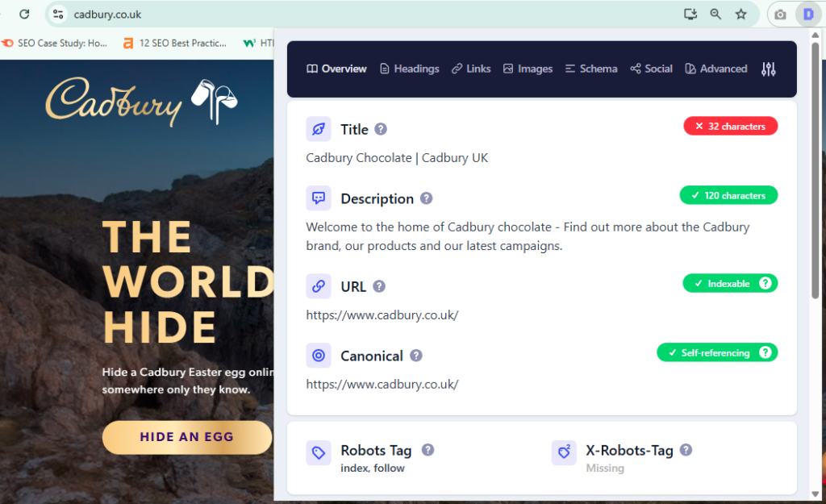Click the canonical URL value under Canonical
The height and width of the screenshot is (504, 826).
click(x=382, y=385)
